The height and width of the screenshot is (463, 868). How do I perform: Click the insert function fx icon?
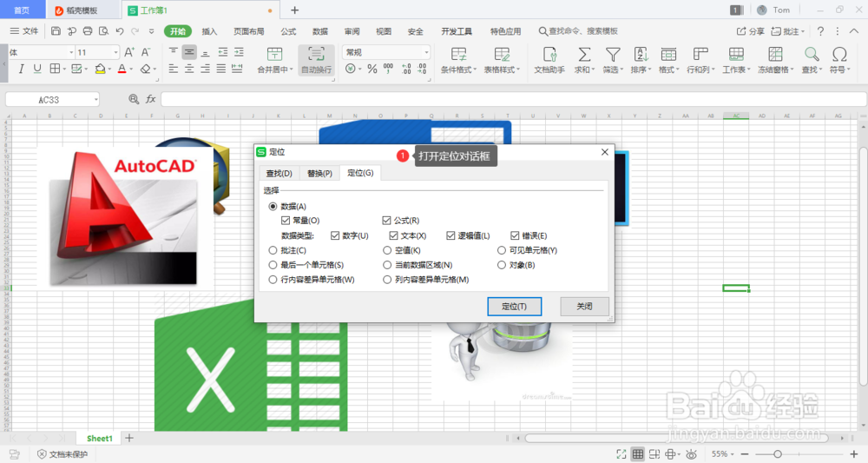(150, 99)
